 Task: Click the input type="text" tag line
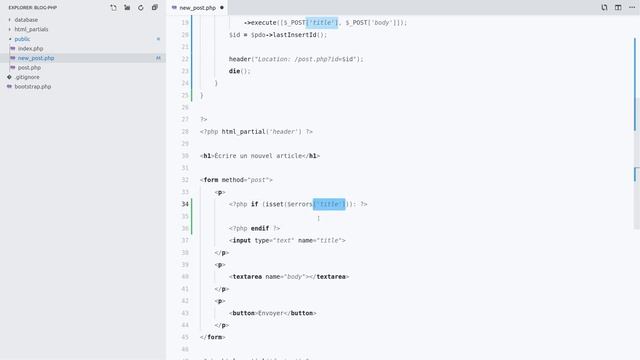287,240
